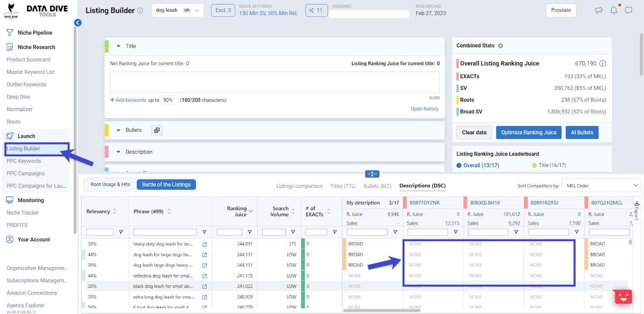
Task: Toggle Title leaderboard series
Action: pos(549,165)
